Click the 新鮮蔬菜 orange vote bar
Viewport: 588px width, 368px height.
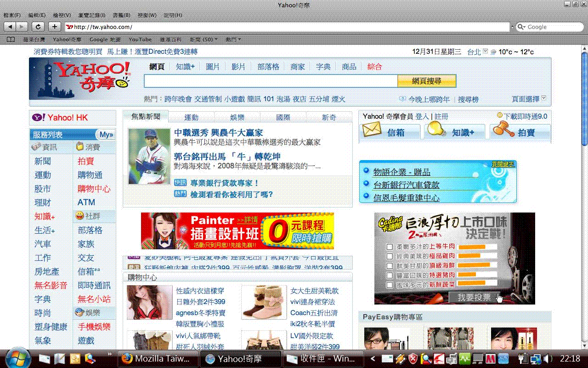click(x=472, y=283)
